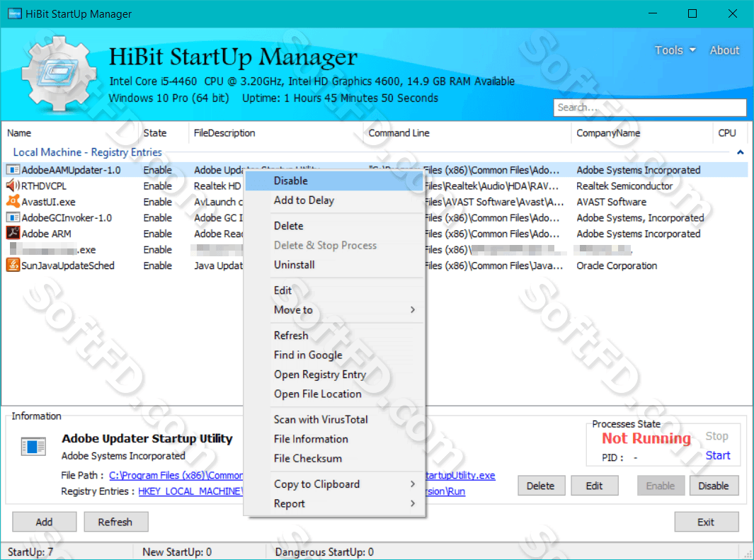
Task: Choose Disable in the context menu
Action: click(x=334, y=181)
